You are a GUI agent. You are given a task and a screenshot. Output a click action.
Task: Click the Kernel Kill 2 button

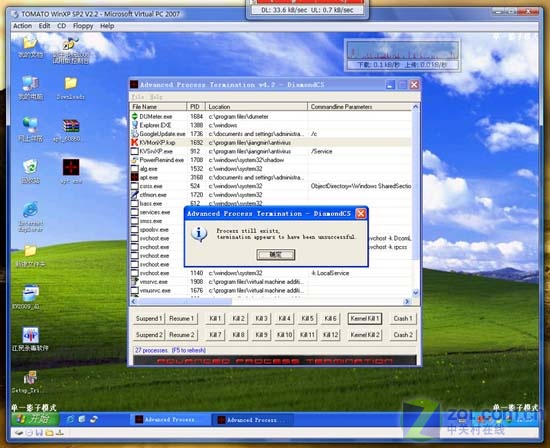tap(365, 335)
